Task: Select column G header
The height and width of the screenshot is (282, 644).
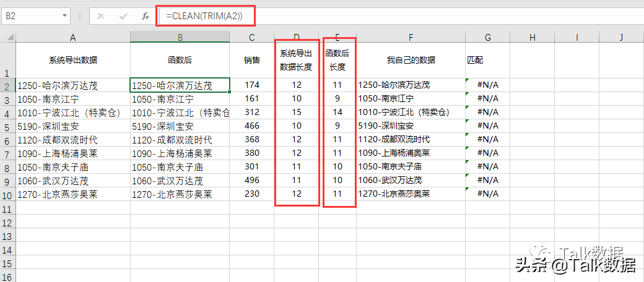Action: (x=487, y=38)
